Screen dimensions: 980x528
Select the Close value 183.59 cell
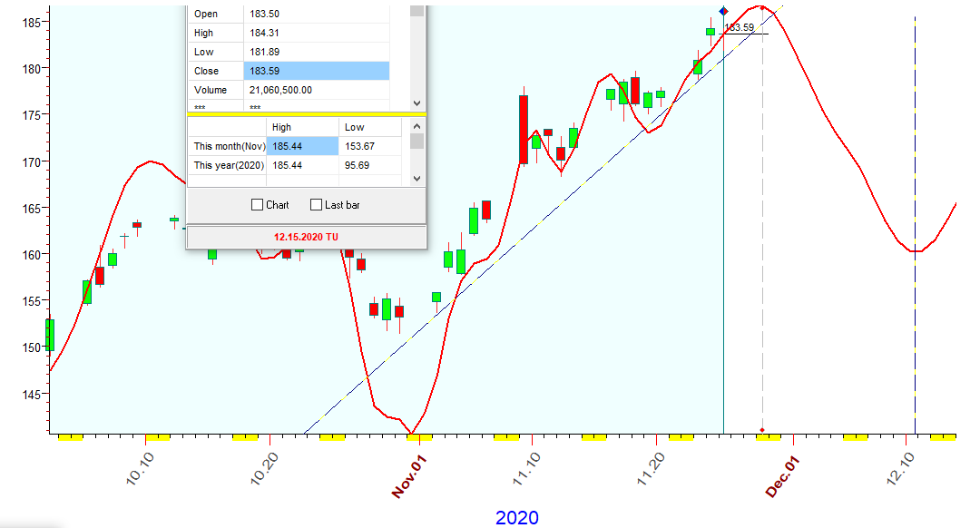tap(316, 71)
